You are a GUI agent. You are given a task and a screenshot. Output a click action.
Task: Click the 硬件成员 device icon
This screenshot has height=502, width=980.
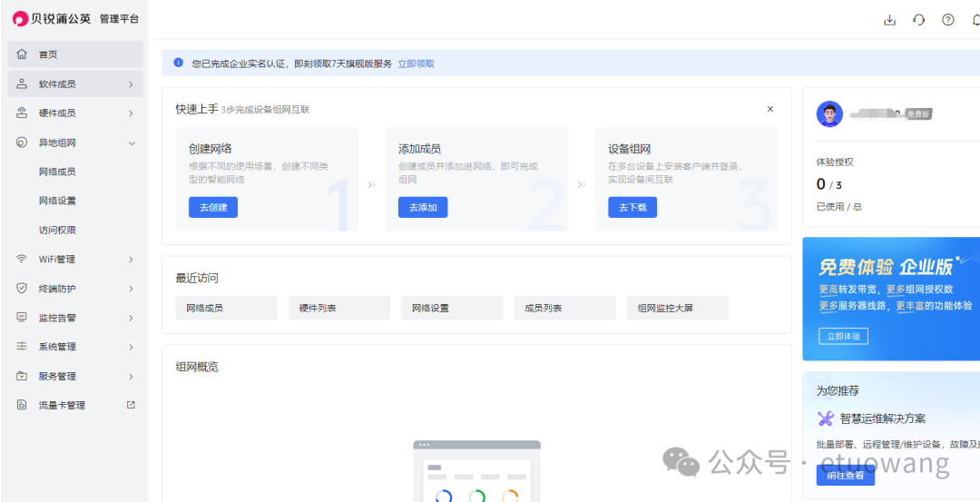[22, 113]
